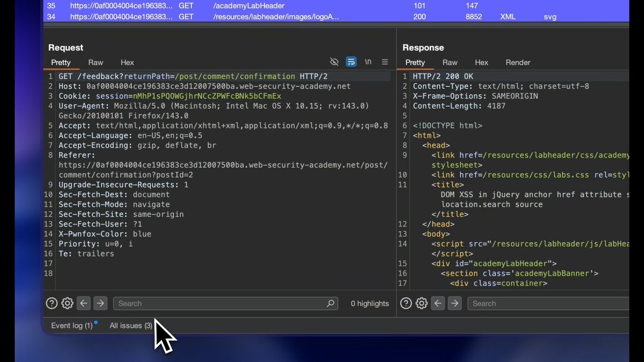Toggle the Request line-wrap icon

351,62
